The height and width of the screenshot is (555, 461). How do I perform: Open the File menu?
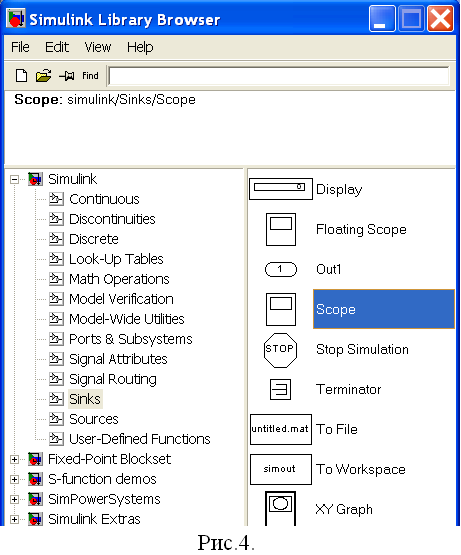tap(20, 47)
